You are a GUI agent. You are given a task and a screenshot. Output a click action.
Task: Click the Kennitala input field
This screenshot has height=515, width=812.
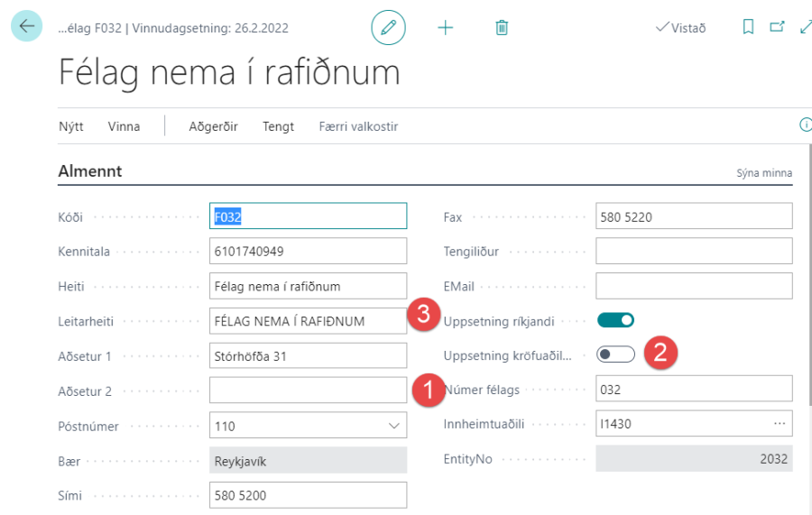(308, 252)
